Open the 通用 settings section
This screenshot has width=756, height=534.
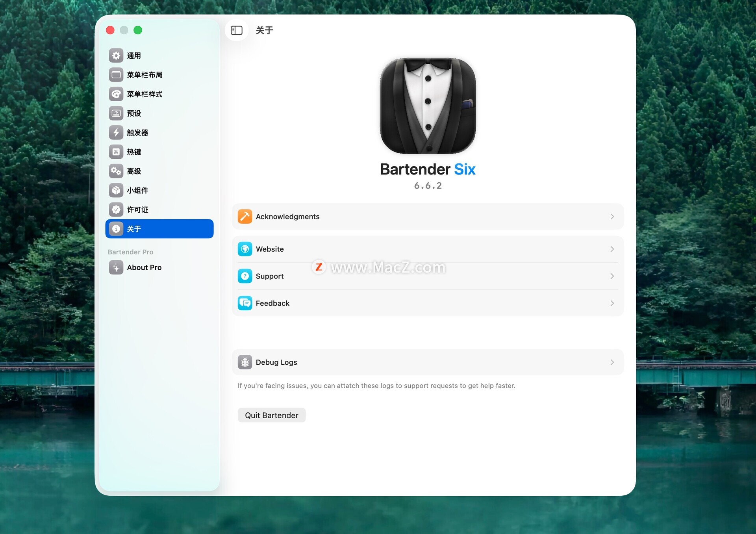pos(159,56)
